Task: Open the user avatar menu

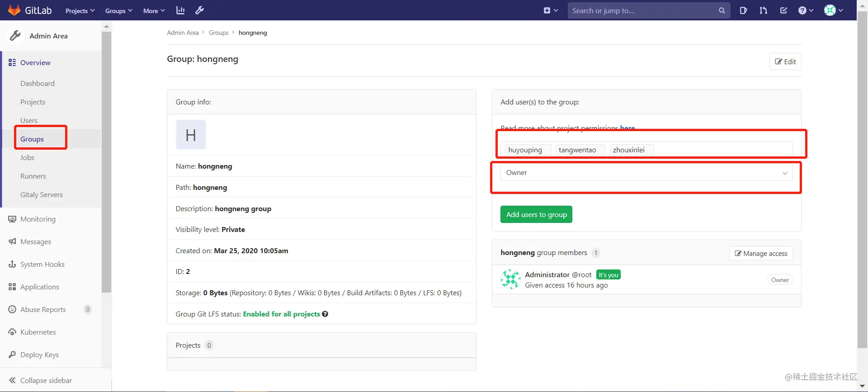Action: tap(833, 10)
